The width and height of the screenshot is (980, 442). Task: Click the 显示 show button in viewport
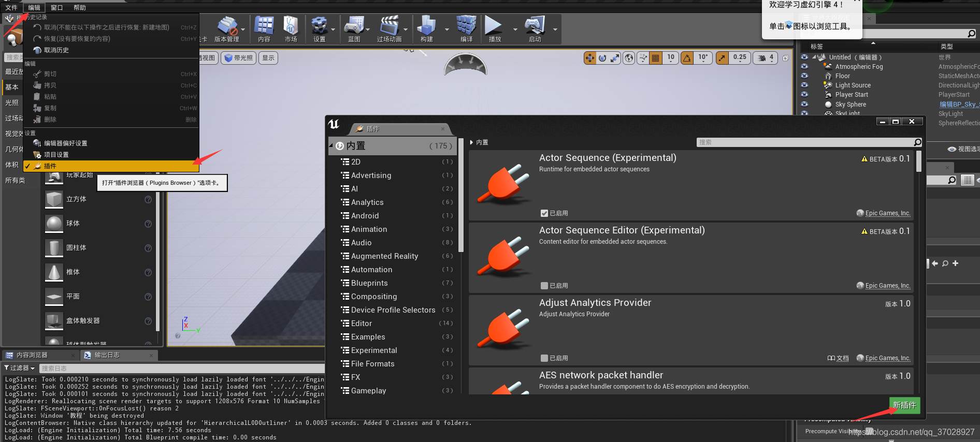(268, 58)
